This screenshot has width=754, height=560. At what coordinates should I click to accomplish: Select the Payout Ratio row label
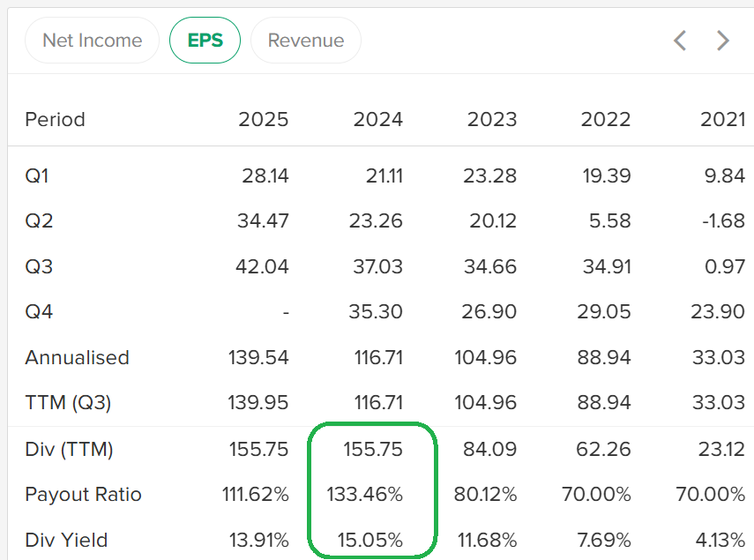coord(83,495)
